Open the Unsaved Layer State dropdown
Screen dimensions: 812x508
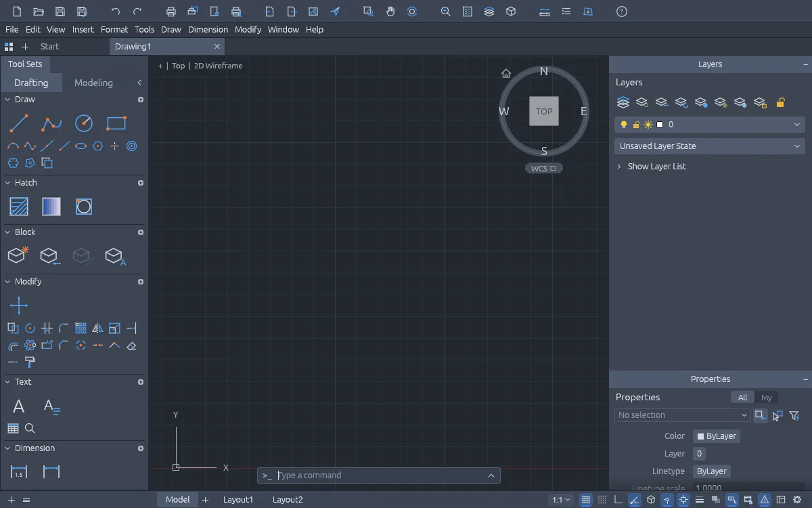click(710, 146)
